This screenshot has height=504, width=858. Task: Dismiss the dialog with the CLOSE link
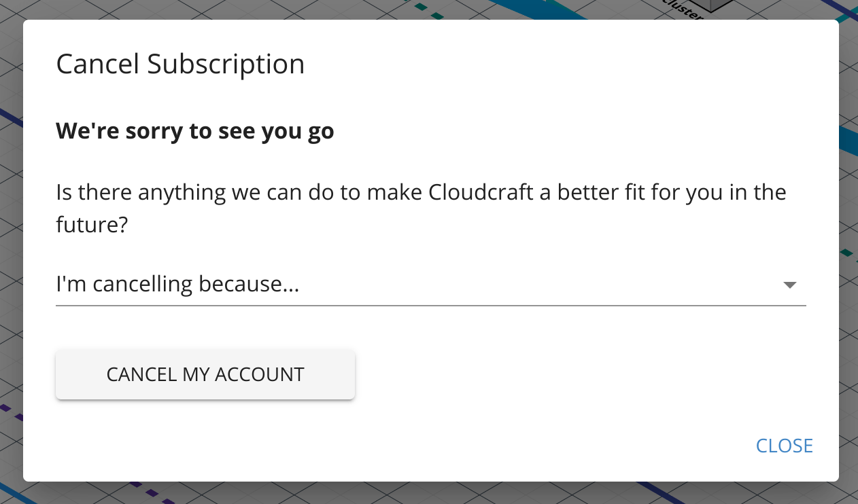785,446
